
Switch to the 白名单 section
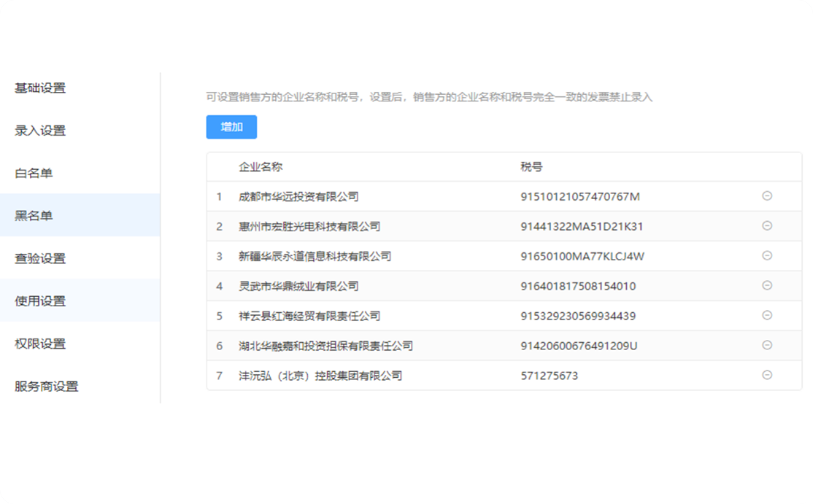coord(34,174)
